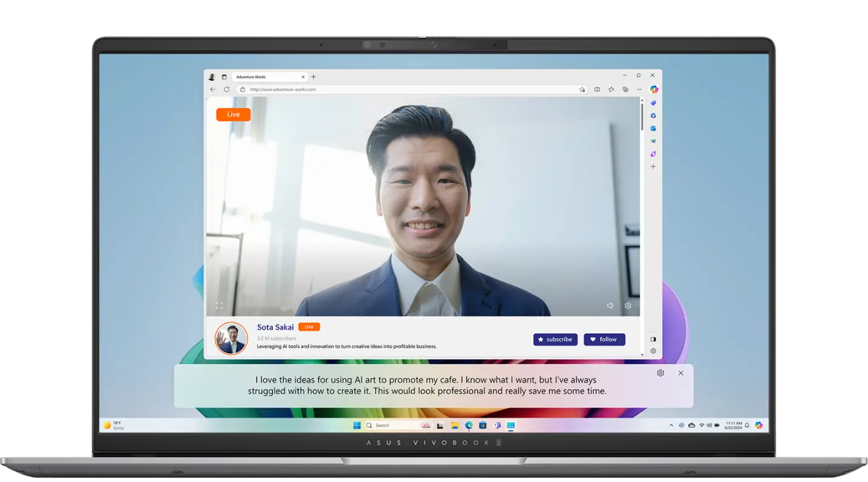Add this page to favorites
Screen dimensions: 868x482
click(x=582, y=89)
